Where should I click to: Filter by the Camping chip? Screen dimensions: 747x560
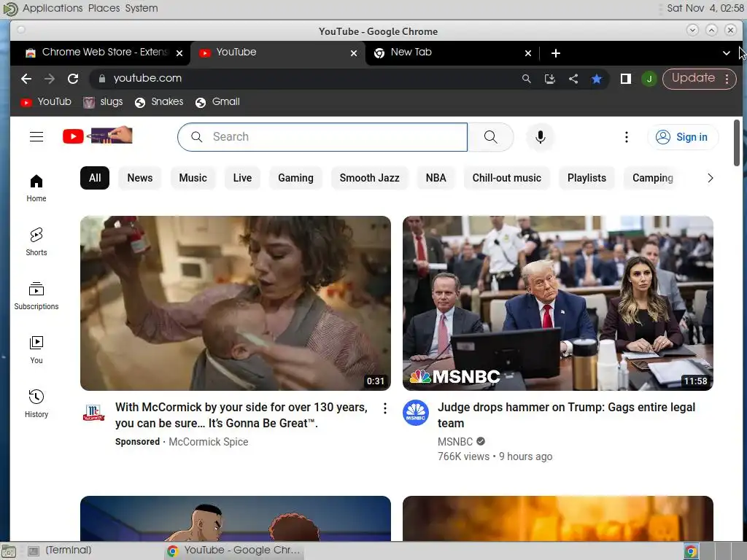point(653,178)
